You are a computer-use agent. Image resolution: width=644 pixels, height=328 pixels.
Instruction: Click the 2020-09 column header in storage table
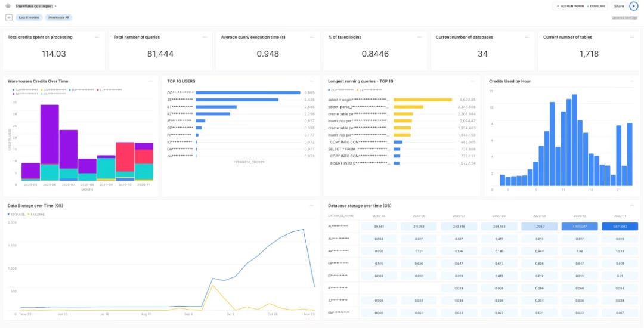539,215
